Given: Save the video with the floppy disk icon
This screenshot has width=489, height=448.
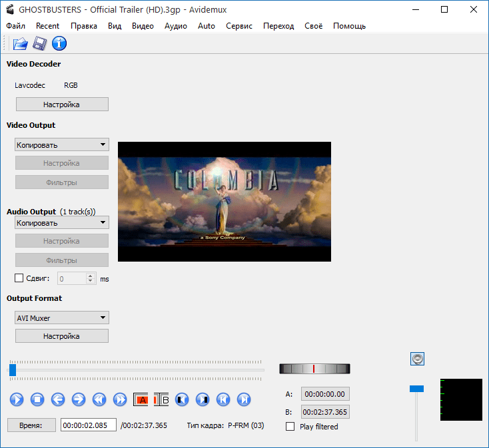Looking at the screenshot, I should click(x=39, y=44).
